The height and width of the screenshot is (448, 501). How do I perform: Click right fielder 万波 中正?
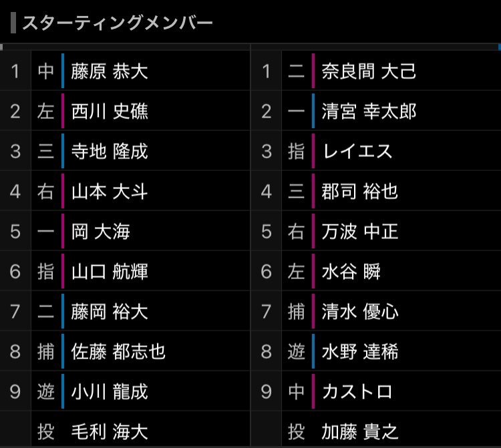359,232
